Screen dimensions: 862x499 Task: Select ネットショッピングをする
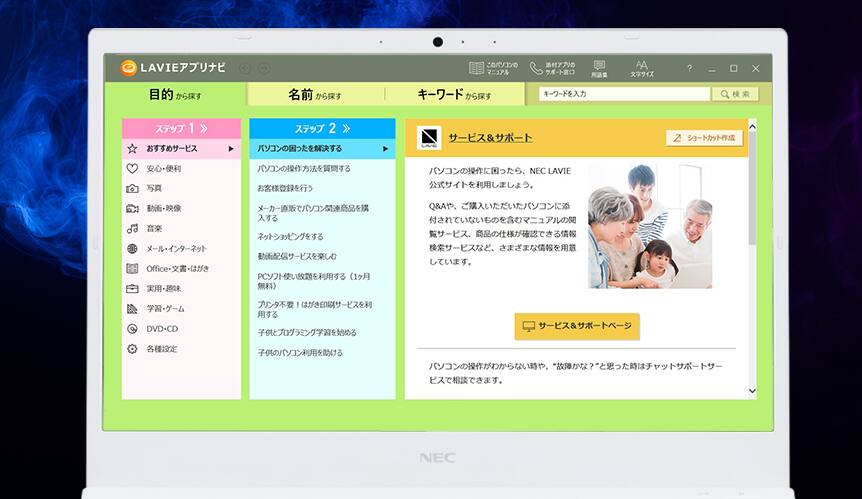point(290,236)
